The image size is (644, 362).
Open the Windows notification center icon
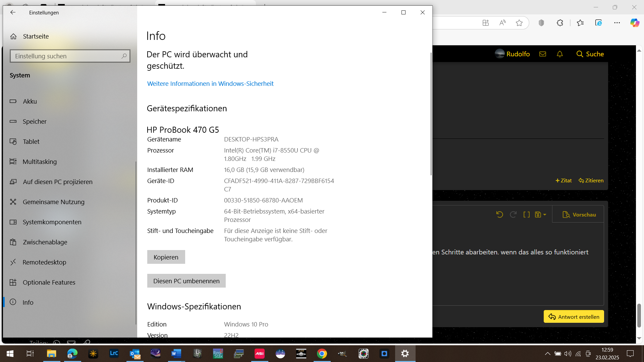click(x=630, y=354)
